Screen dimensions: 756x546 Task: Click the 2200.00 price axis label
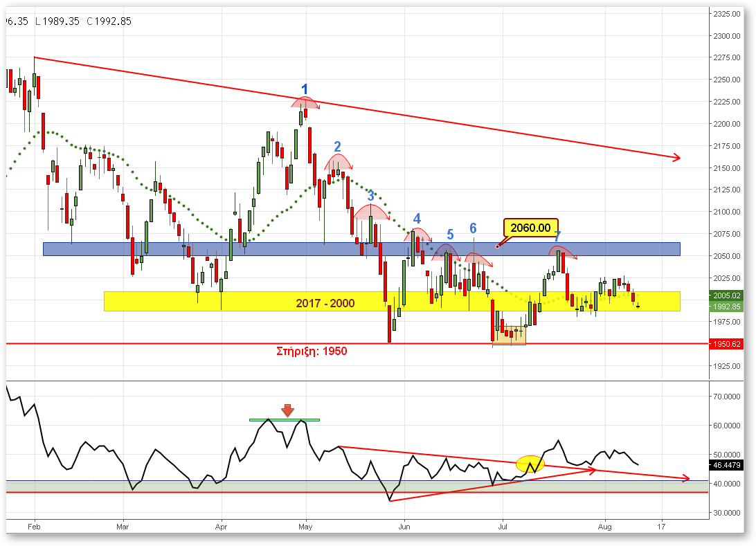tap(727, 124)
